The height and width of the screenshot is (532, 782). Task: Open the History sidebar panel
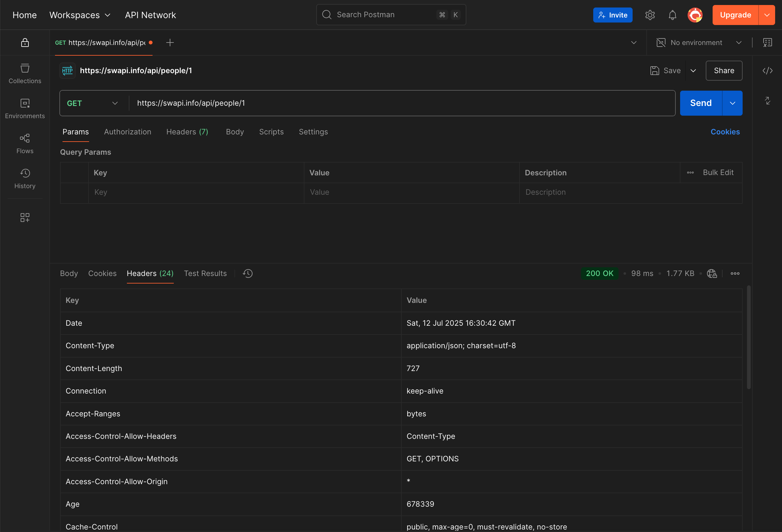click(25, 179)
